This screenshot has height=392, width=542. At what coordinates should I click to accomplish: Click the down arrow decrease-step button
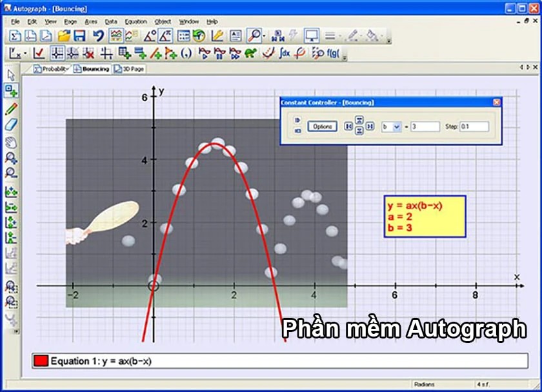[359, 131]
